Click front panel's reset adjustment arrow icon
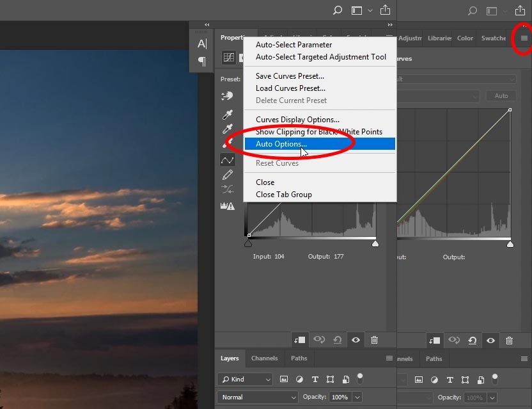This screenshot has width=532, height=409. pyautogui.click(x=337, y=340)
